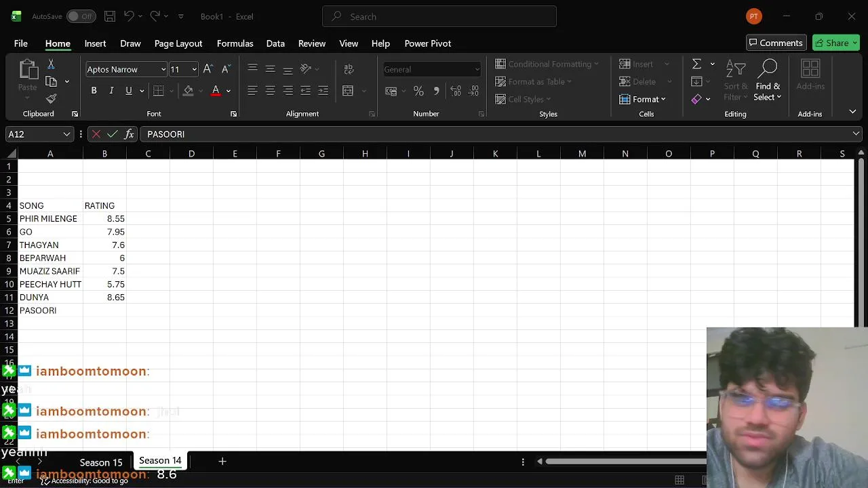Click the Clear eraser icon
The image size is (868, 488).
[x=696, y=99]
